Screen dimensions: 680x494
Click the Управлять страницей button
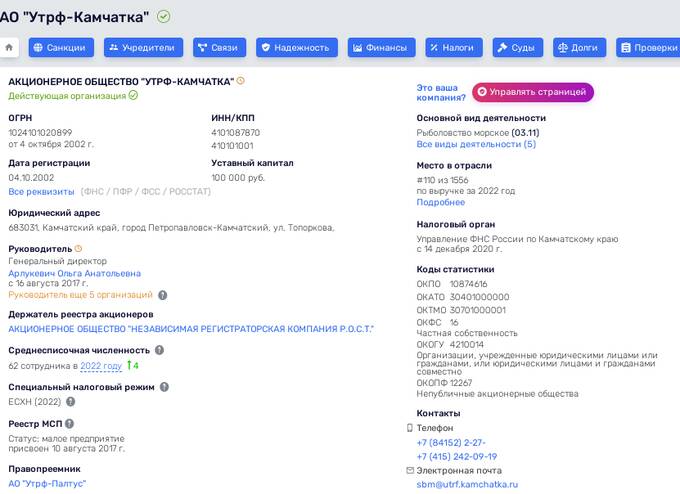point(533,92)
